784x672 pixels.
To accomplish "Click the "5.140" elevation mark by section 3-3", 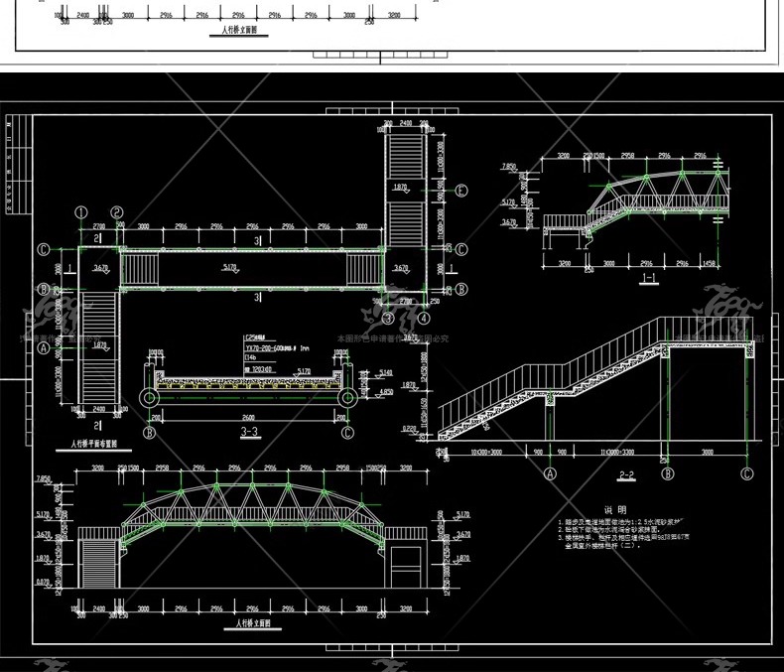I will (386, 373).
